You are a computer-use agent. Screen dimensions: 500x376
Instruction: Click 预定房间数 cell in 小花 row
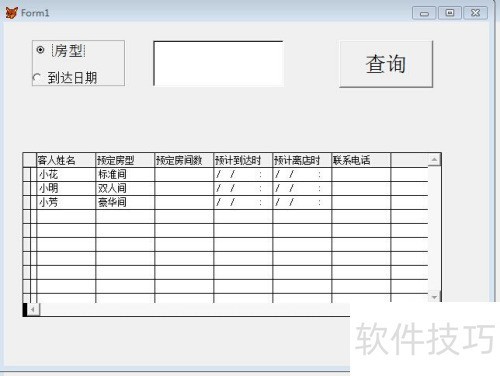tap(184, 174)
